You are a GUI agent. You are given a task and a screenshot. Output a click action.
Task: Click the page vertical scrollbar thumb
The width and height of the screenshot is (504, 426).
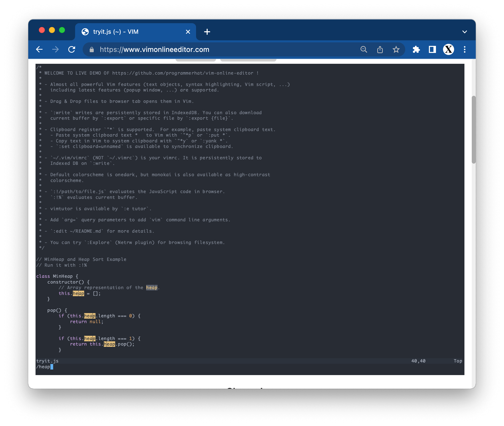coord(474,130)
